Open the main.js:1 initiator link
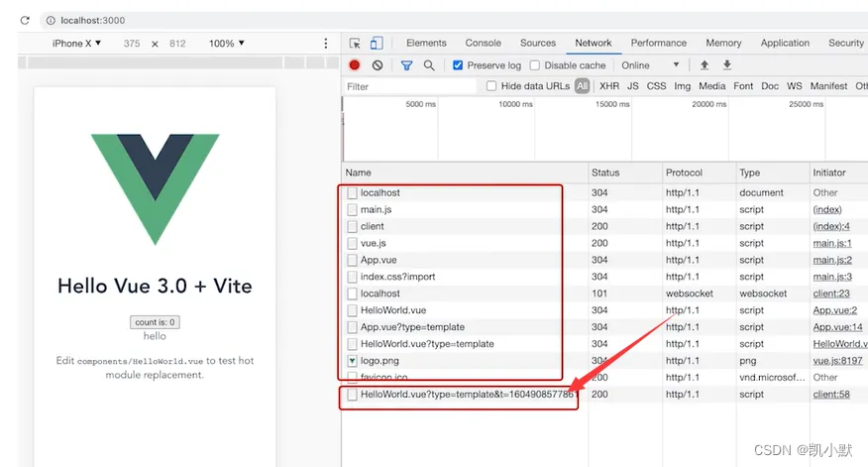868x467 pixels. pos(832,243)
